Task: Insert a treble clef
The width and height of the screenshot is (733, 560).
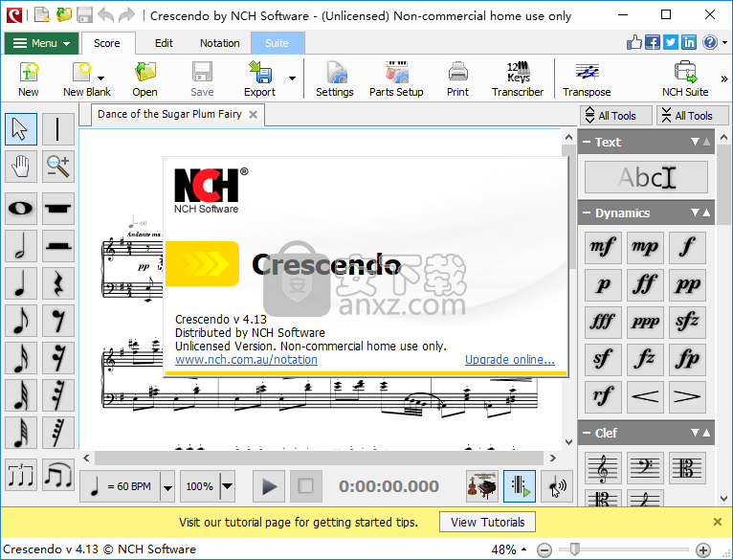Action: [603, 468]
